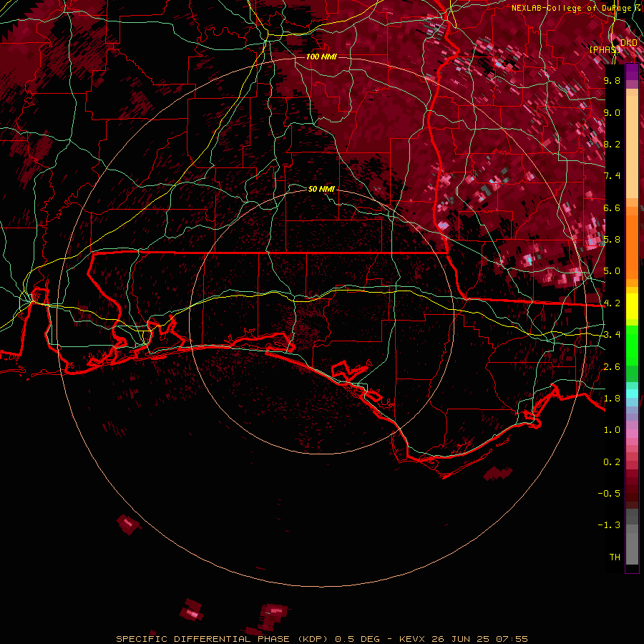Select the 1.0 value on color scale
The height and width of the screenshot is (644, 644).
point(612,430)
